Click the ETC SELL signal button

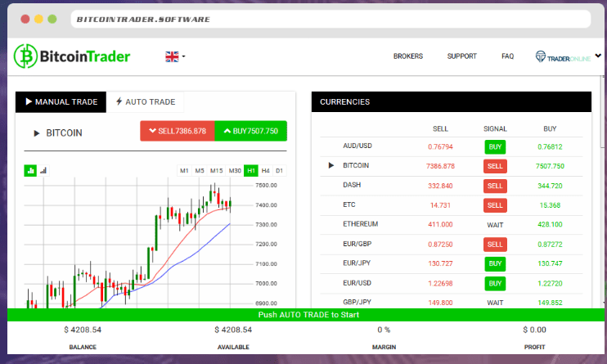(495, 205)
